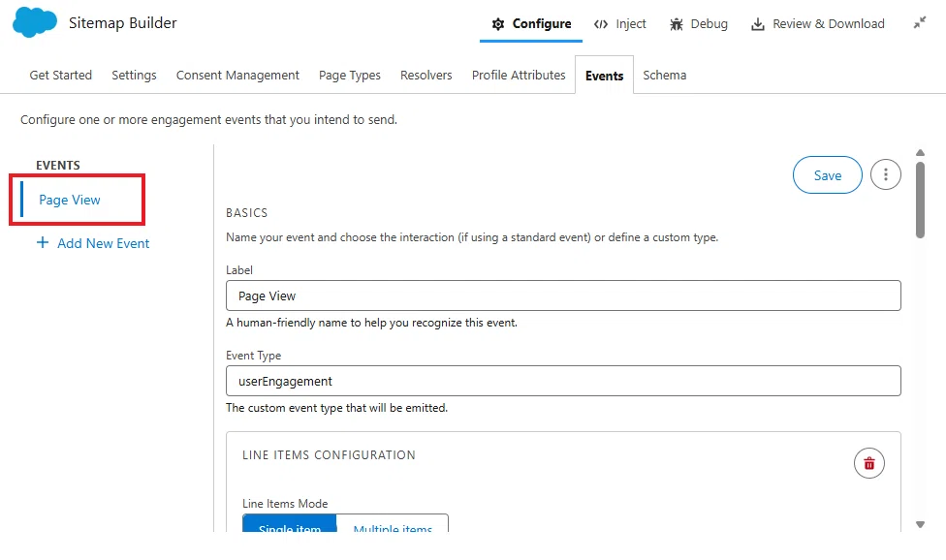Click the scroll up arrow
Image resolution: width=946 pixels, height=560 pixels.
(x=920, y=152)
